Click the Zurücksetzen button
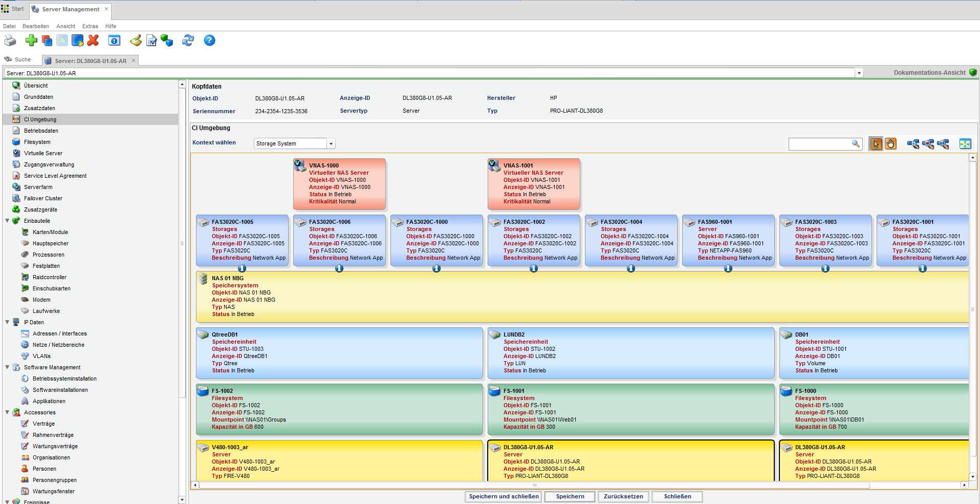The width and height of the screenshot is (980, 504). (623, 496)
